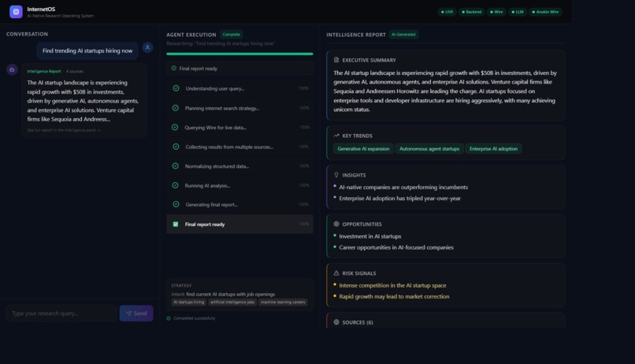The width and height of the screenshot is (635, 364).
Task: Click the Executive Summary paragraph text
Action: [x=445, y=91]
